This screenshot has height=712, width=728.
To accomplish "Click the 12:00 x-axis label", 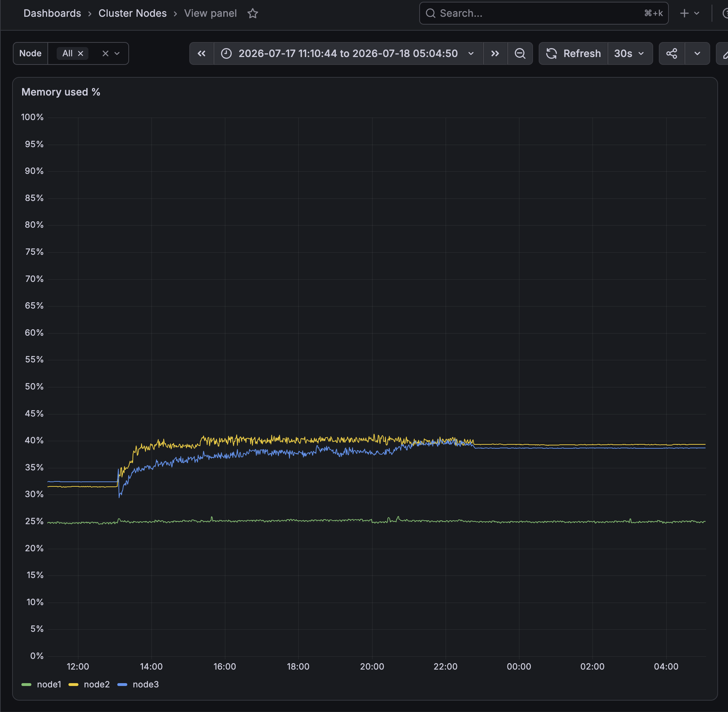I will pos(78,666).
